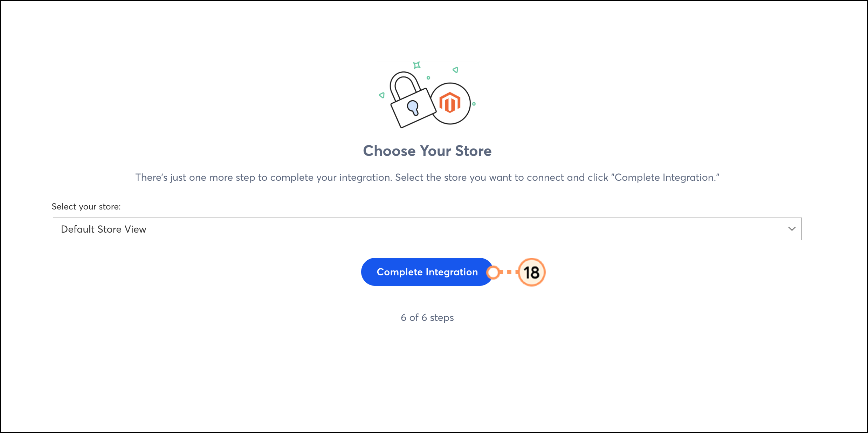Click the step 18 callout badge
The width and height of the screenshot is (868, 433).
[x=531, y=272]
